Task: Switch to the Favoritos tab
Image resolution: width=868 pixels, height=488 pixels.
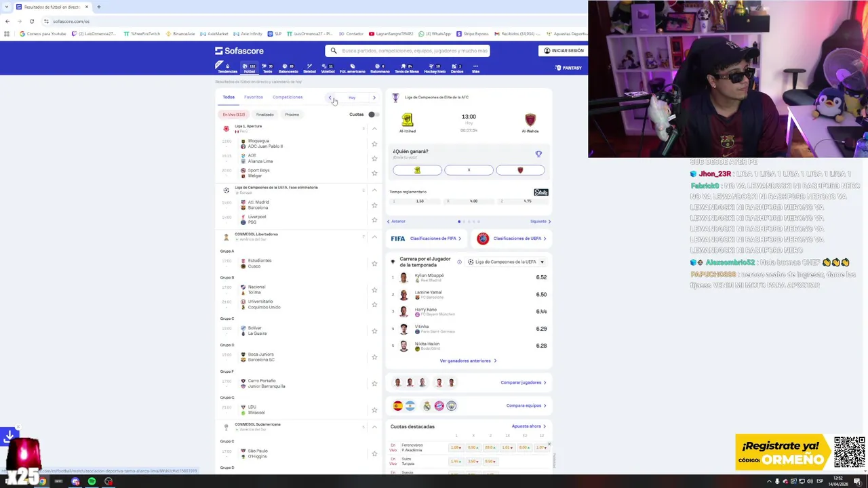Action: coord(254,97)
